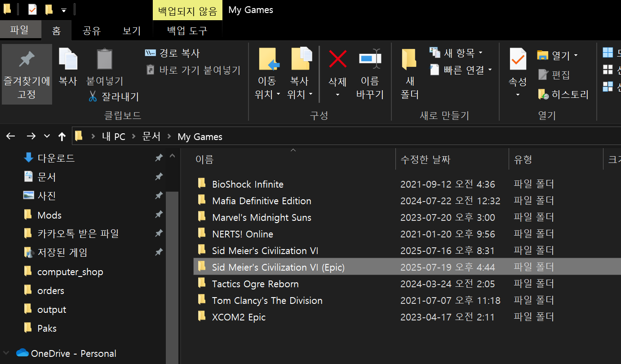
Task: Open the Open (열기) dropdown arrow
Action: 576,56
